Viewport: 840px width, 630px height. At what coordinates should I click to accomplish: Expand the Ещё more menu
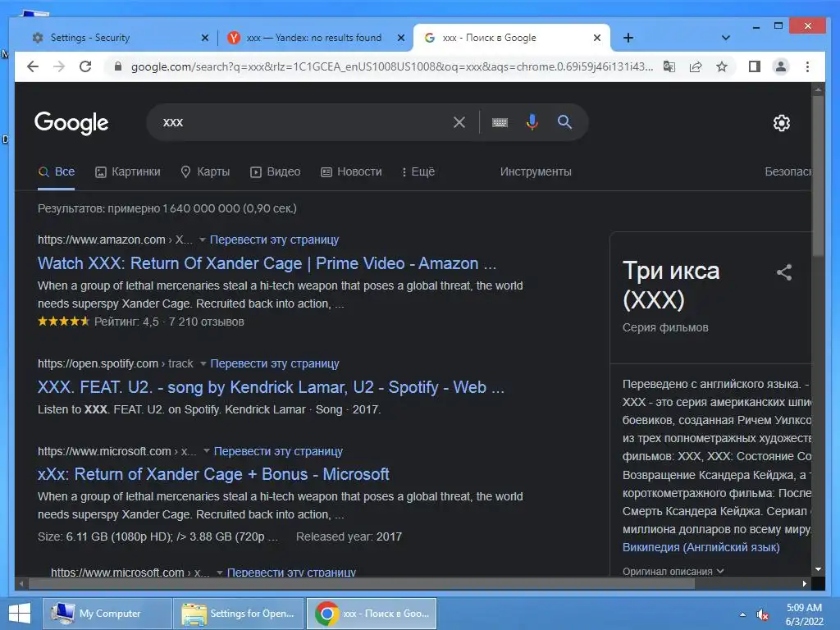coord(418,172)
